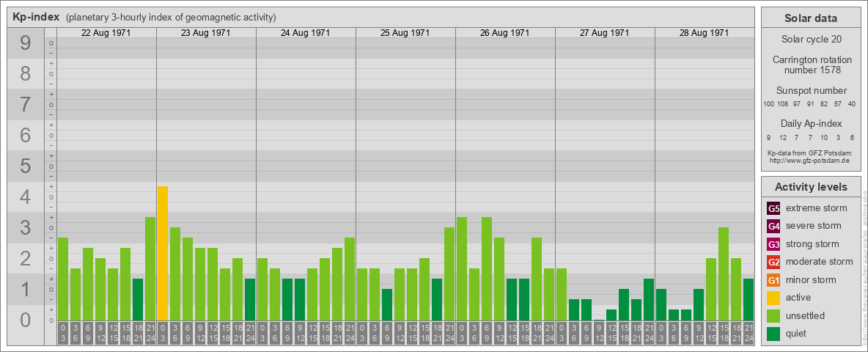Click the yellow active bar on 23 Aug
Image resolution: width=868 pixels, height=352 pixels.
(163, 253)
